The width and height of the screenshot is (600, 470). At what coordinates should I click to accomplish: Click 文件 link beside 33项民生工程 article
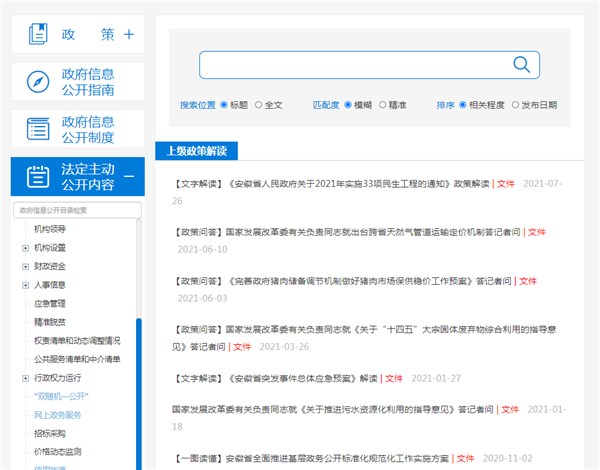[x=505, y=184]
